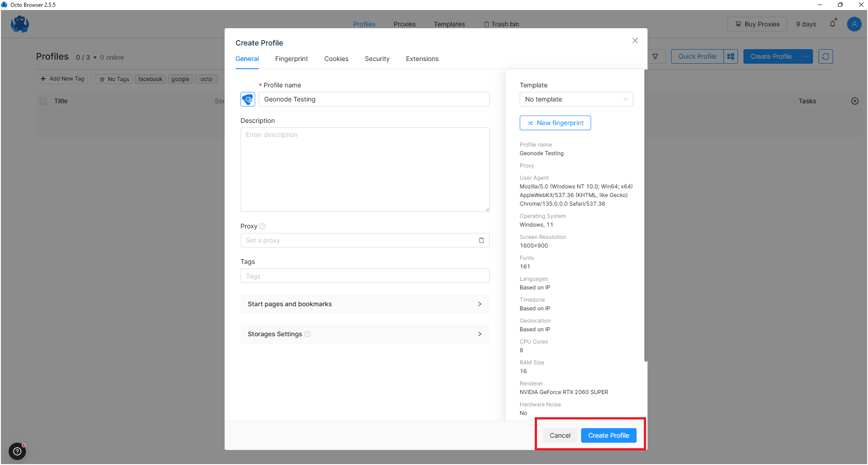
Task: Open the Proxies page from top navigation
Action: pyautogui.click(x=404, y=24)
